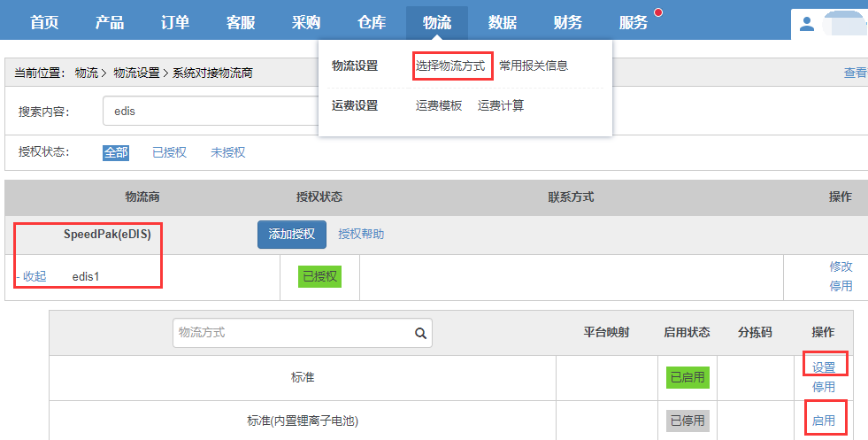This screenshot has height=440, width=868.
Task: Click the green 已授权 badge
Action: [x=320, y=276]
